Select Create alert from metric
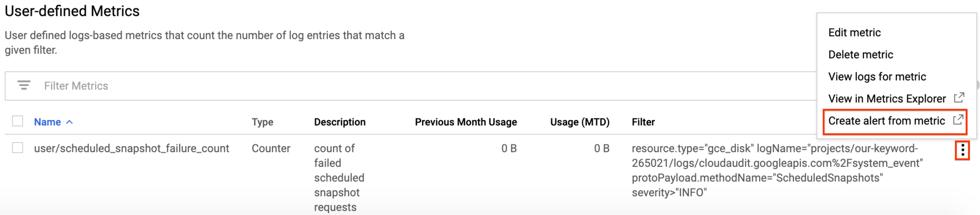This screenshot has width=980, height=215. [887, 121]
